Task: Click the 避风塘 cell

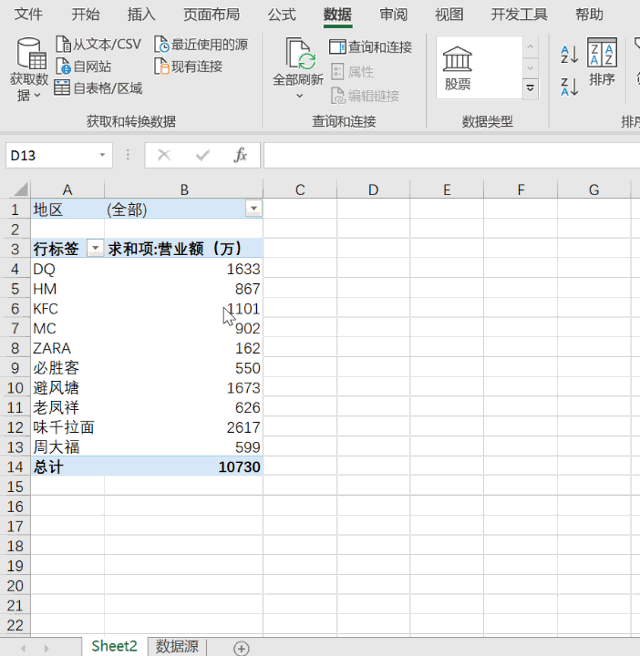Action: pos(67,387)
